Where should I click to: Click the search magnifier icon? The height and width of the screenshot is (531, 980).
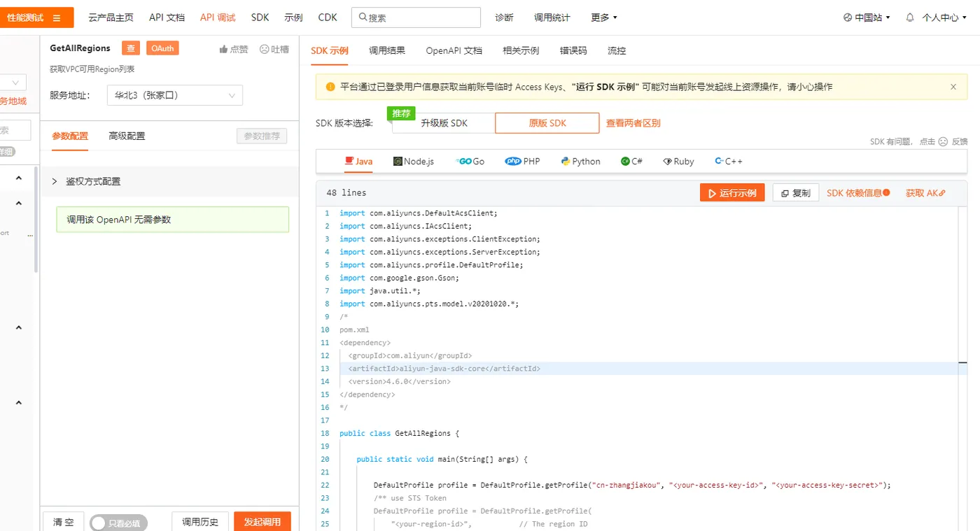click(x=362, y=17)
